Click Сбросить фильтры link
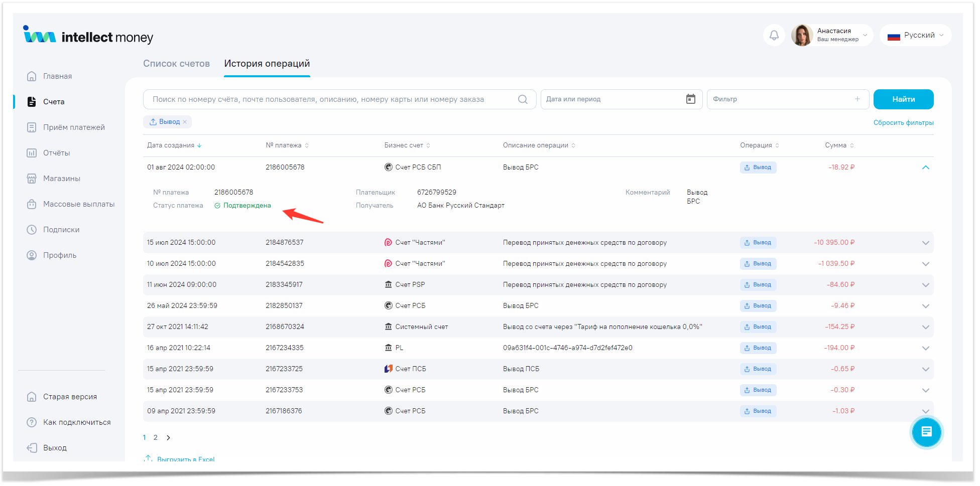 point(903,123)
